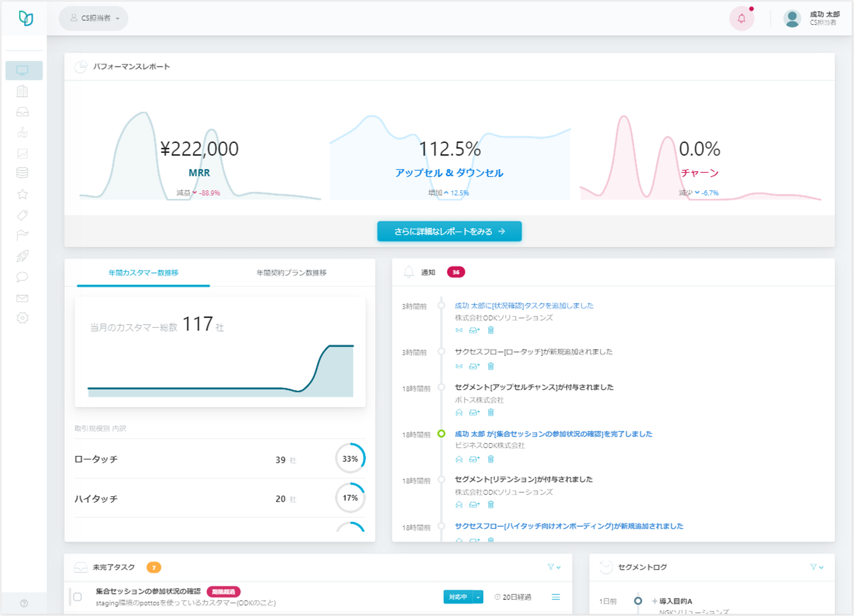The height and width of the screenshot is (616, 854).
Task: Click the chart graph icon in sidebar
Action: pyautogui.click(x=22, y=153)
